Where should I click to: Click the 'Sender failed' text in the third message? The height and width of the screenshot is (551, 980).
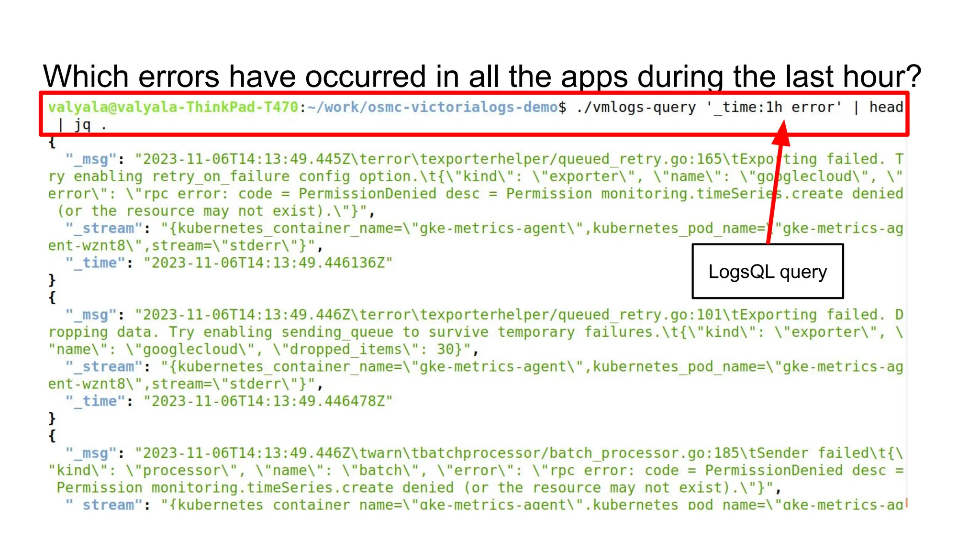tap(813, 453)
